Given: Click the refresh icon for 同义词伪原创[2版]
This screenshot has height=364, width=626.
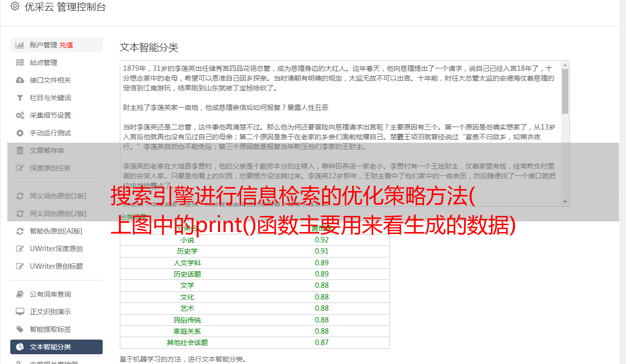Looking at the screenshot, I should 20,214.
